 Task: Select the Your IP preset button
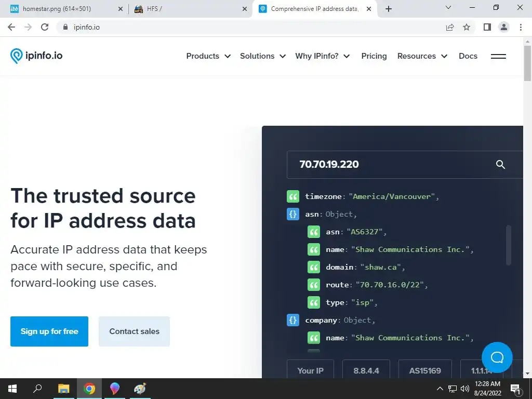[311, 370]
